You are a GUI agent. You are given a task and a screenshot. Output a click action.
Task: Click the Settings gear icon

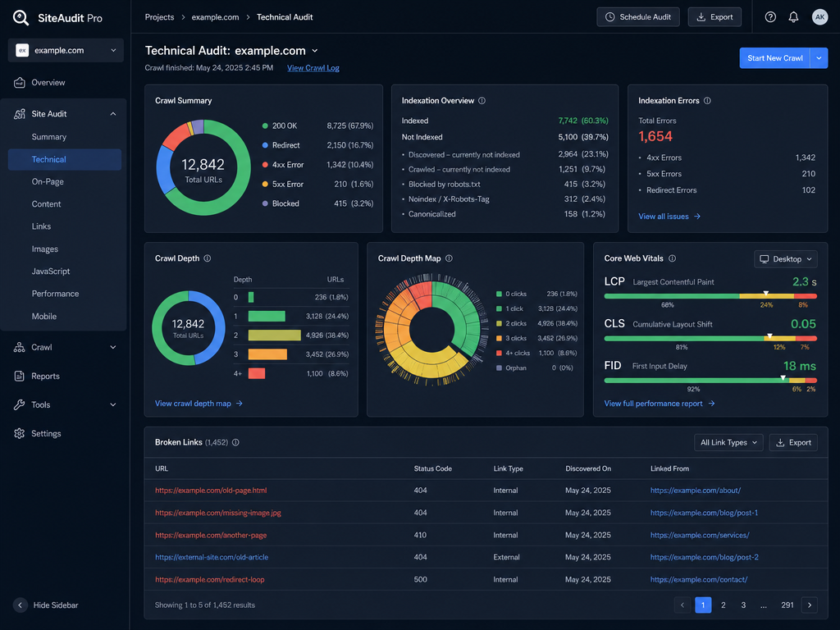point(20,433)
